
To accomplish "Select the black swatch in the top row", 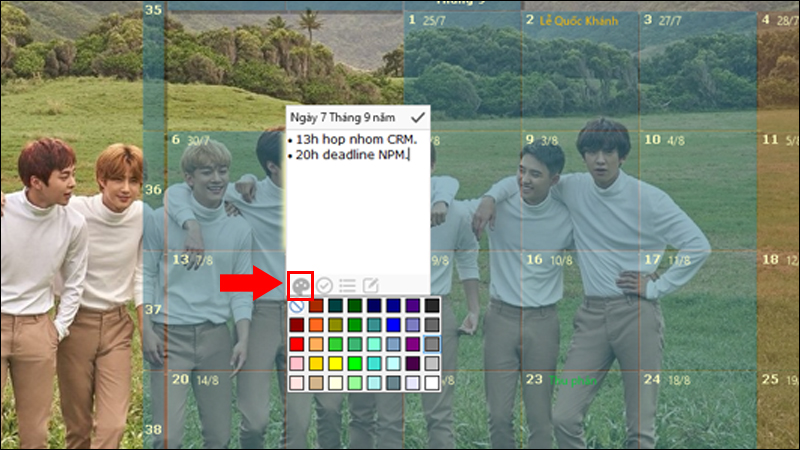I will 431,305.
